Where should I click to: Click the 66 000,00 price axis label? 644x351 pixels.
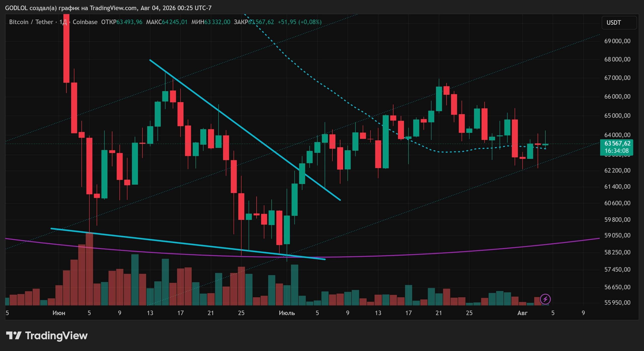click(617, 97)
